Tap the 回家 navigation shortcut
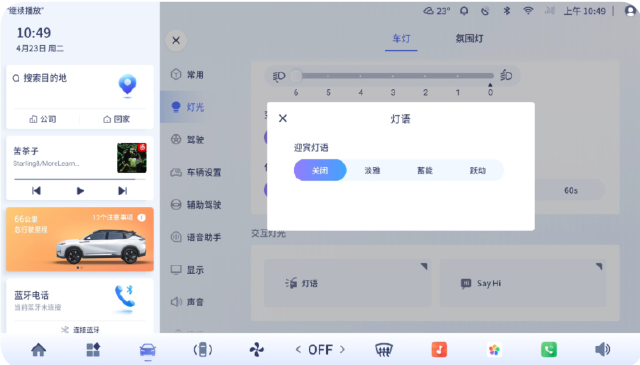The height and width of the screenshot is (365, 640). [x=116, y=119]
